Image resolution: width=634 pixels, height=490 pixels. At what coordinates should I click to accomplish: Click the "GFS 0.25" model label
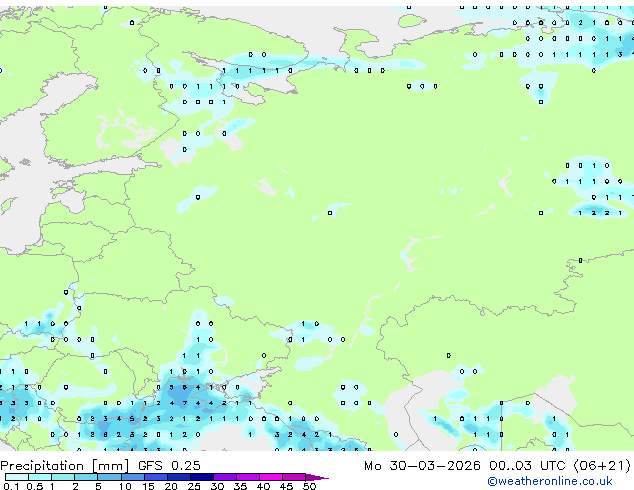click(x=169, y=465)
